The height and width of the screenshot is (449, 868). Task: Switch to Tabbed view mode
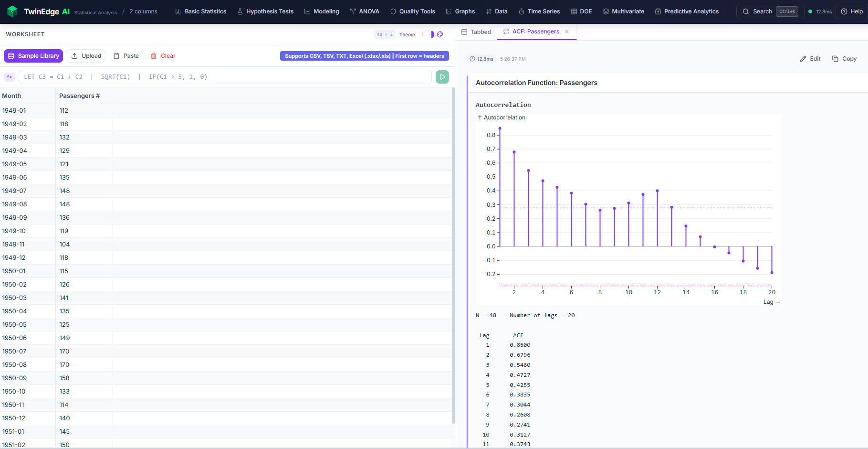476,32
